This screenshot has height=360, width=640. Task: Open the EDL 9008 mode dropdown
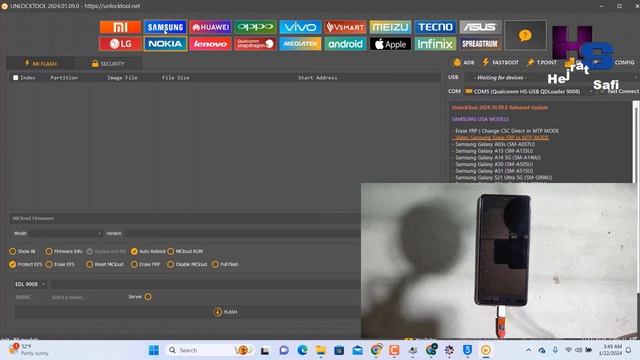point(30,284)
